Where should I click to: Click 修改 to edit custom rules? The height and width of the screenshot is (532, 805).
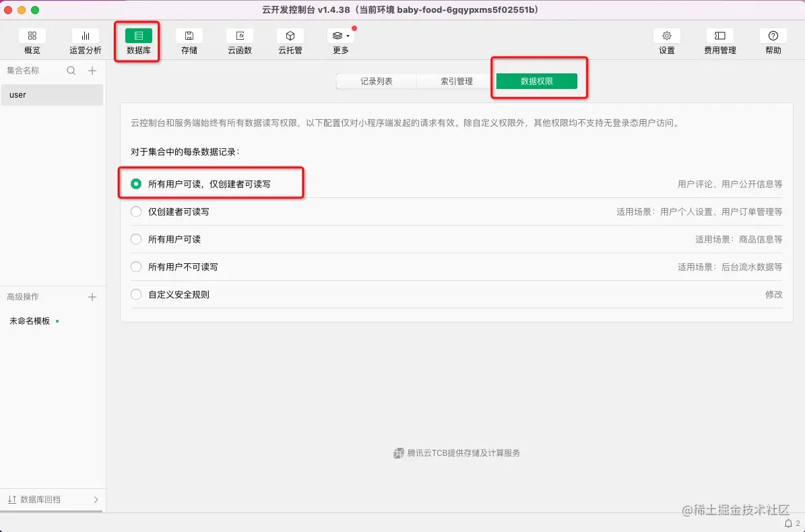774,294
